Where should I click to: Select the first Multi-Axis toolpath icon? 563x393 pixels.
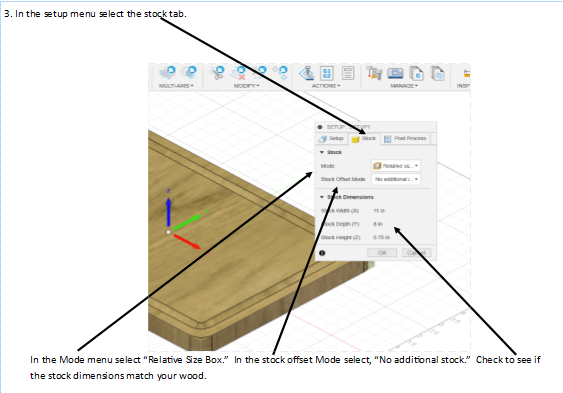tap(167, 73)
